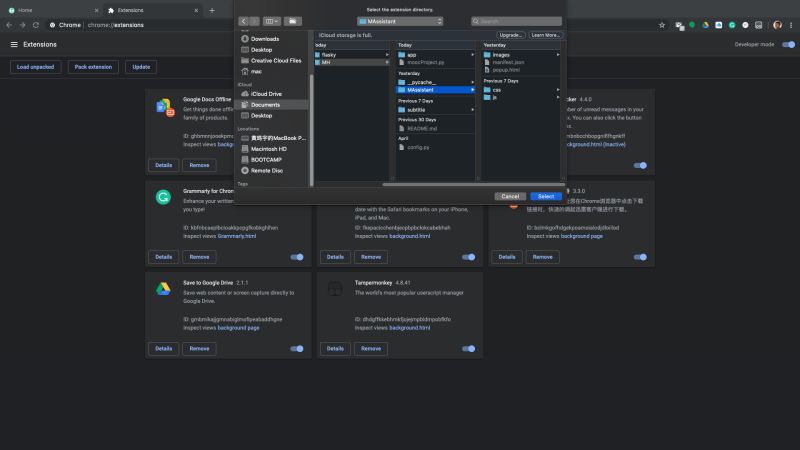Click the new folder toolbar icon
The image size is (800, 450).
292,21
